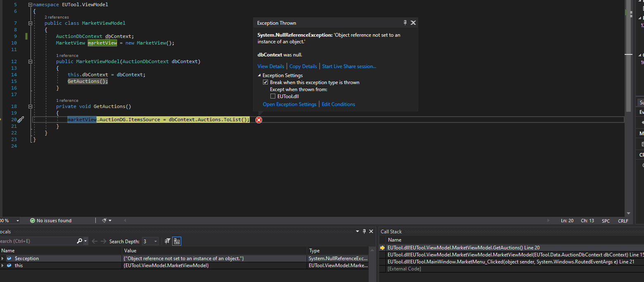Image resolution: width=644 pixels, height=282 pixels.
Task: Open the code cleanup dropdown arrow
Action: (x=110, y=221)
